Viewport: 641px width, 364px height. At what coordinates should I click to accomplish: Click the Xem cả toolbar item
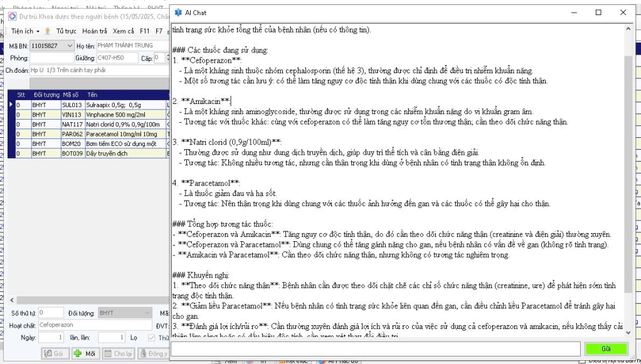[123, 31]
